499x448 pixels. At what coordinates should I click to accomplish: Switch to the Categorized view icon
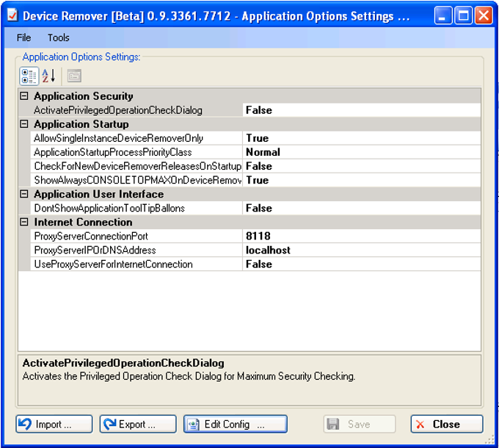coord(29,76)
